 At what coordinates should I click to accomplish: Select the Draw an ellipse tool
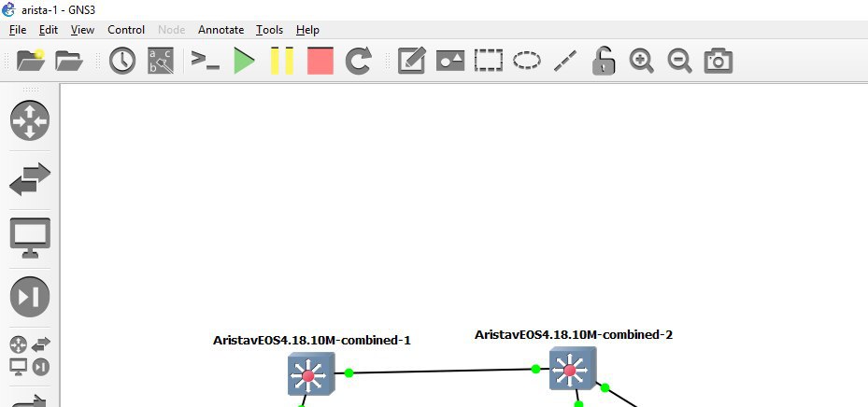tap(527, 61)
